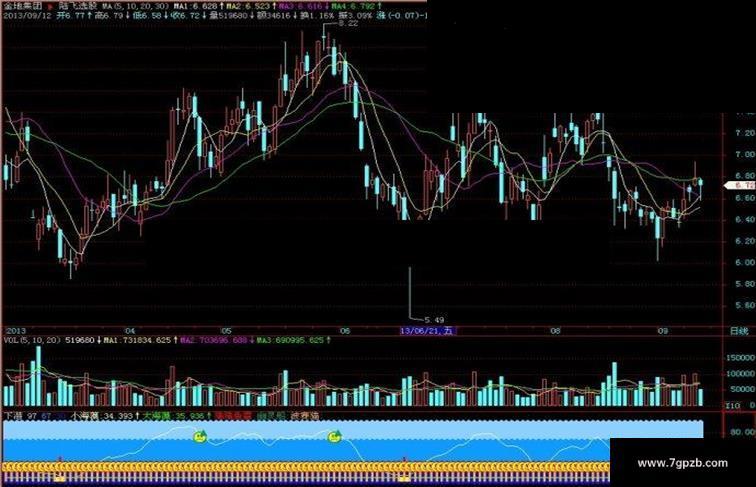Click the 下潜 indicator label

13,416
